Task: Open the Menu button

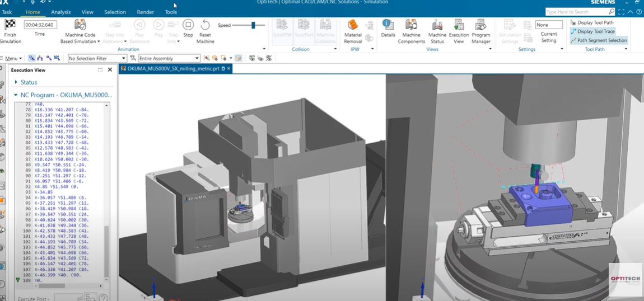Action: 12,59
